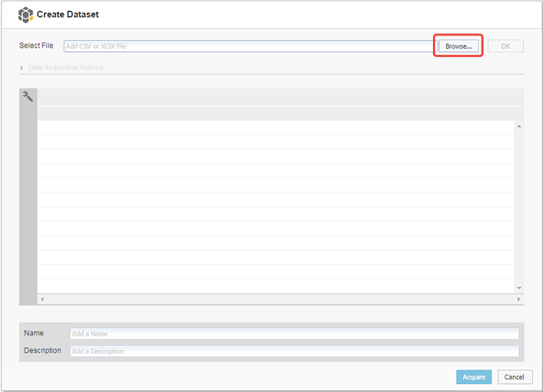Viewport: 543px width, 392px height.
Task: Click the Acquire button
Action: (473, 377)
